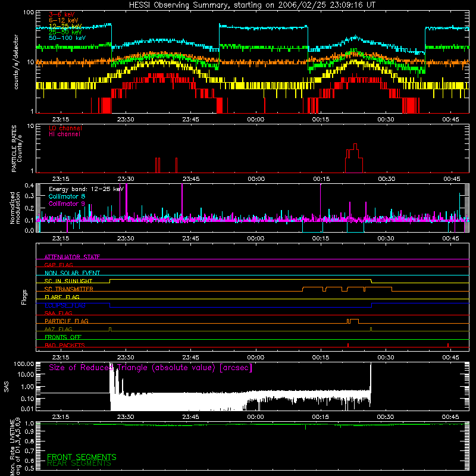Click the NON SOLAR EVENT flag label

[72, 273]
